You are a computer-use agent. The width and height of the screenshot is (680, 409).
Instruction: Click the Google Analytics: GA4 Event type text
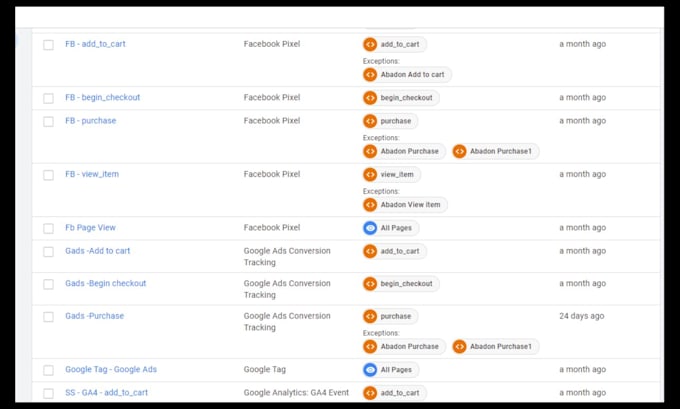click(296, 393)
